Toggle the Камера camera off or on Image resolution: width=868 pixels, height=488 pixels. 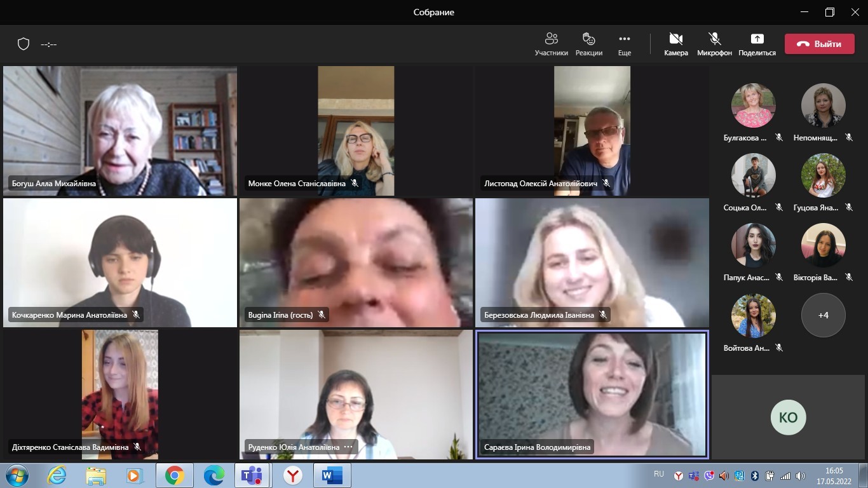[676, 44]
